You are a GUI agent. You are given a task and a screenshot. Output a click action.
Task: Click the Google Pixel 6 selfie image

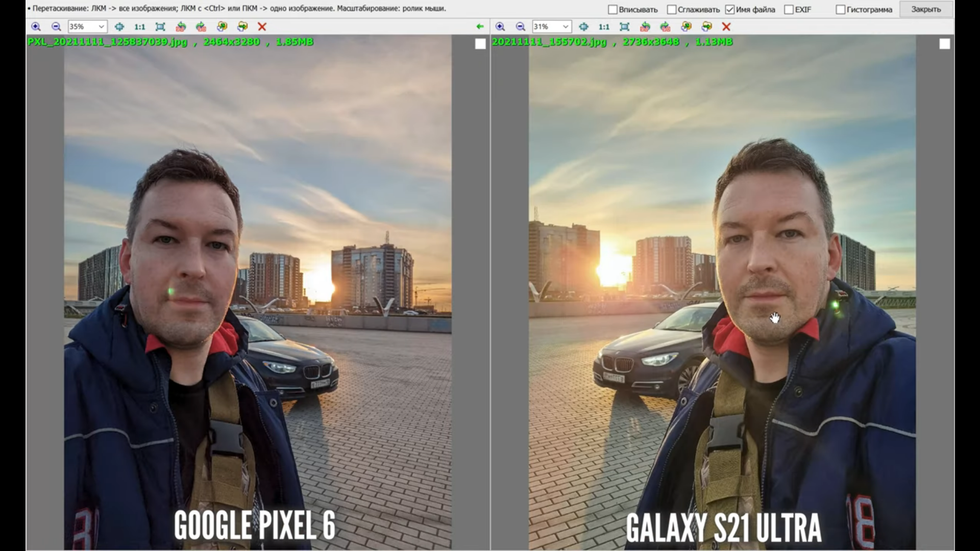258,292
